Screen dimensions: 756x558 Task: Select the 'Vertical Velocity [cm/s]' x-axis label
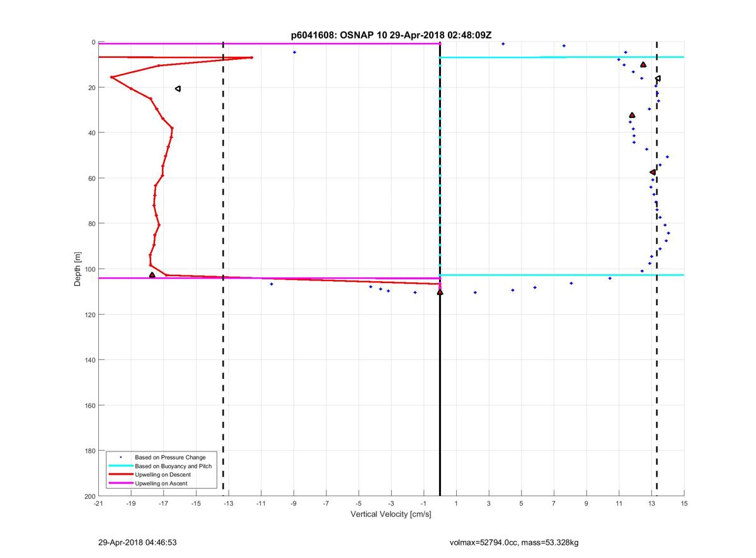[x=391, y=514]
